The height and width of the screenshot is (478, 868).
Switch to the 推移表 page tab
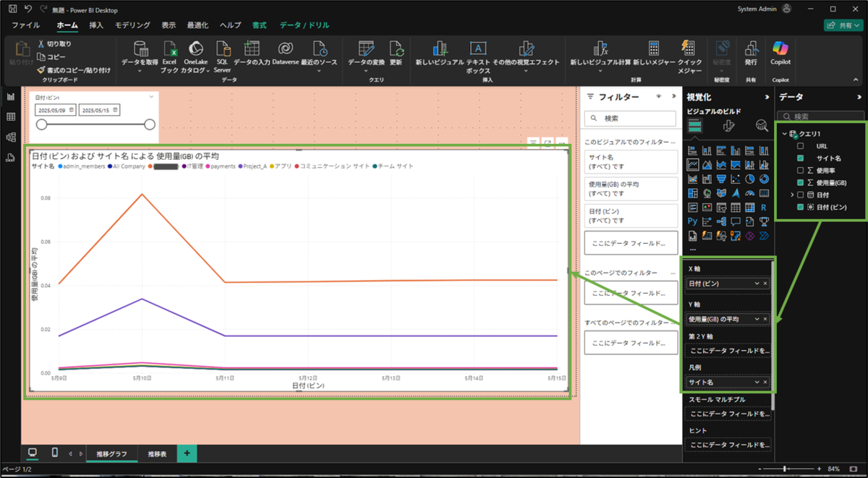tap(157, 453)
